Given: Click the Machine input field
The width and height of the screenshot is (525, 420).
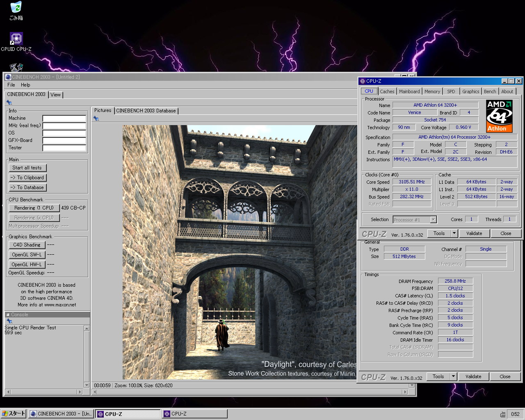Looking at the screenshot, I should [64, 119].
